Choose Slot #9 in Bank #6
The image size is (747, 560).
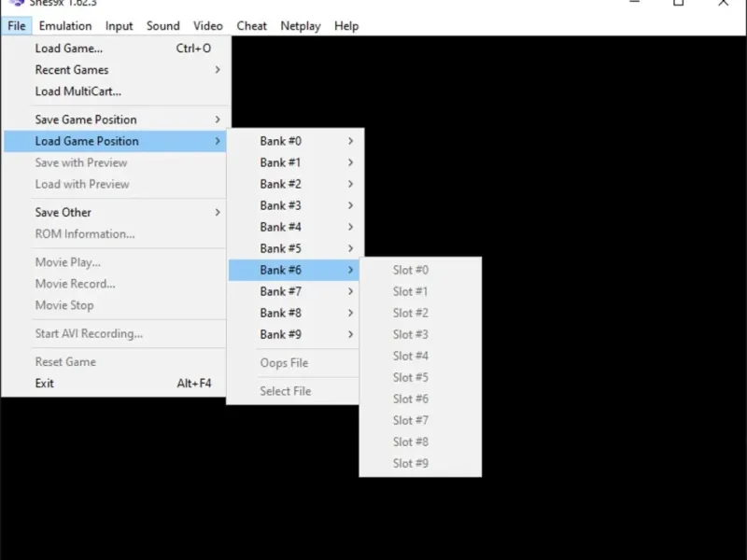pos(420,463)
